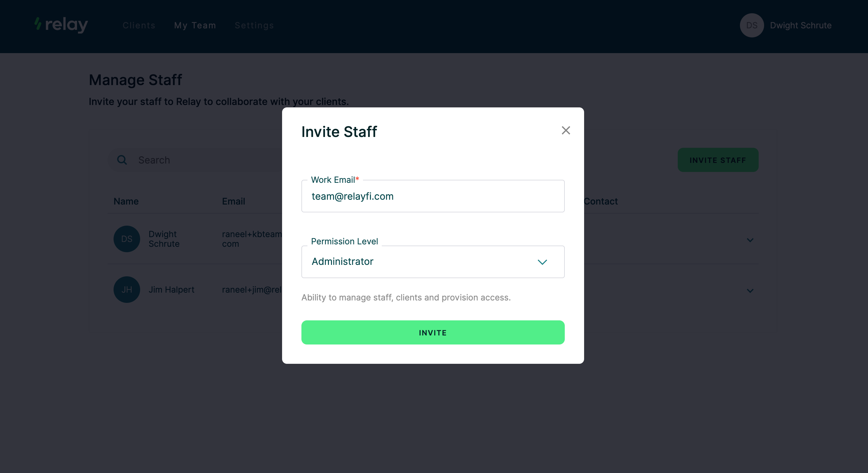
Task: Close the Invite Staff dialog
Action: pos(566,130)
